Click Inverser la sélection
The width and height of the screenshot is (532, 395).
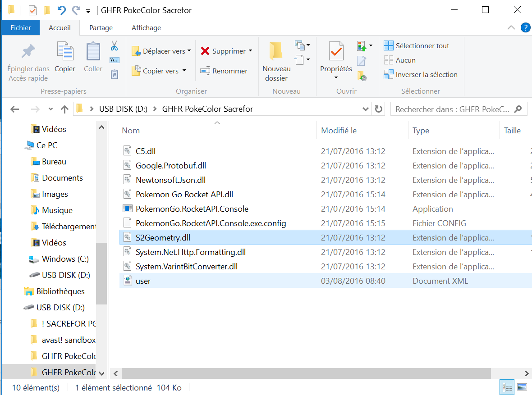[x=420, y=75]
